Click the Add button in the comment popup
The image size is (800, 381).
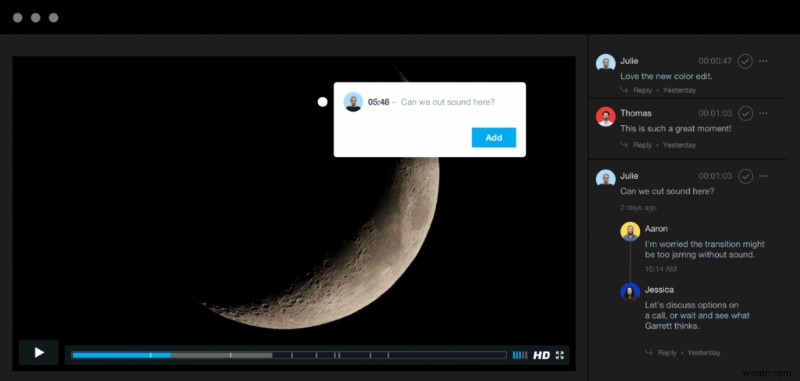pyautogui.click(x=493, y=138)
